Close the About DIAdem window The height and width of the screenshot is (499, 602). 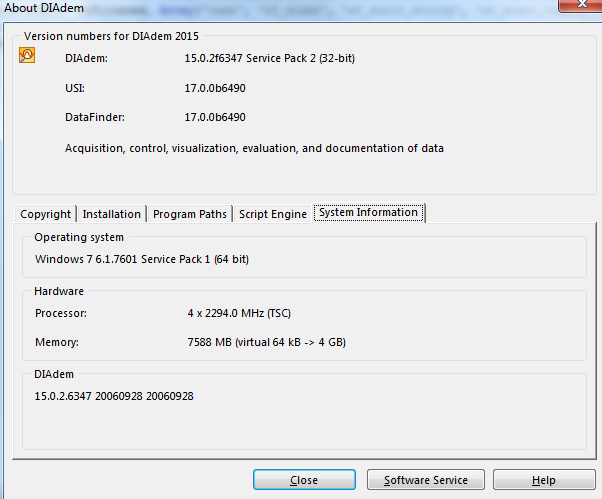580,5
